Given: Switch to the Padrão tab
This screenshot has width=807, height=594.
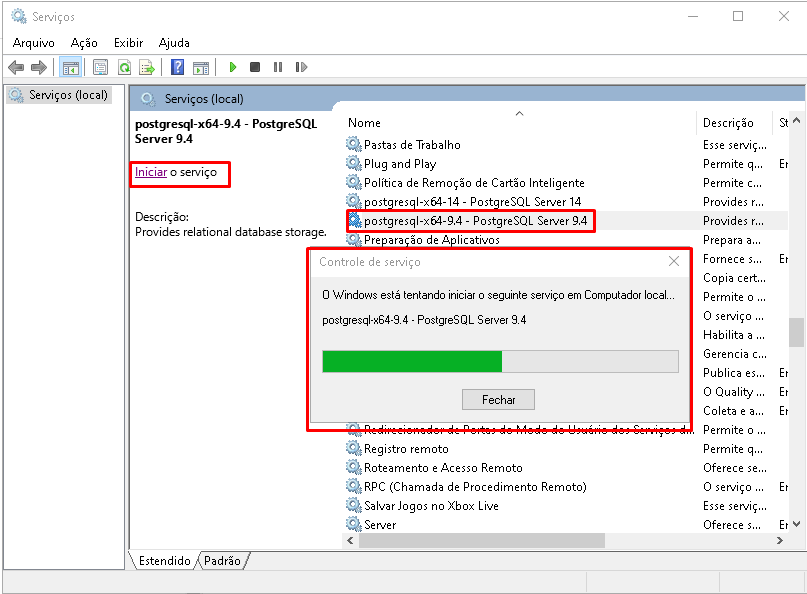Looking at the screenshot, I should 222,561.
